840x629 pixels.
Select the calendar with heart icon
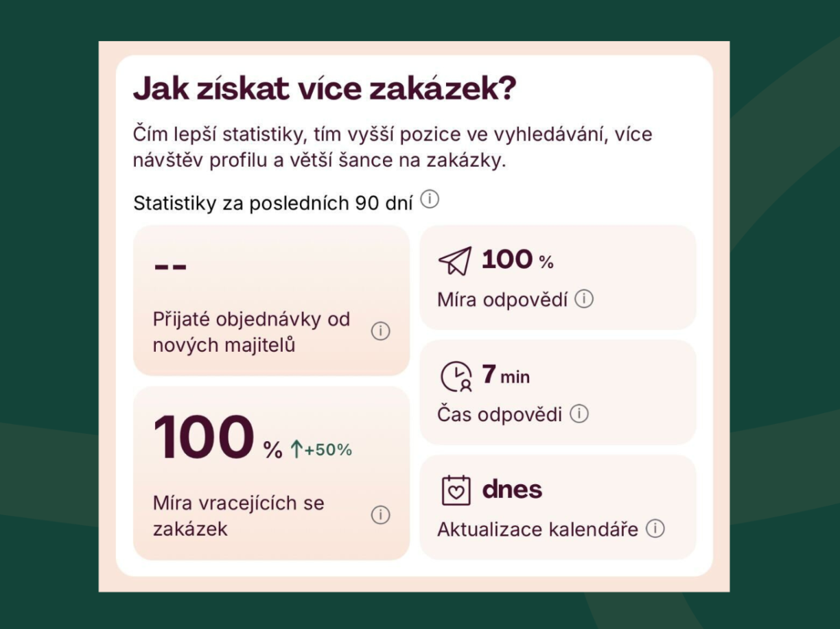[456, 490]
